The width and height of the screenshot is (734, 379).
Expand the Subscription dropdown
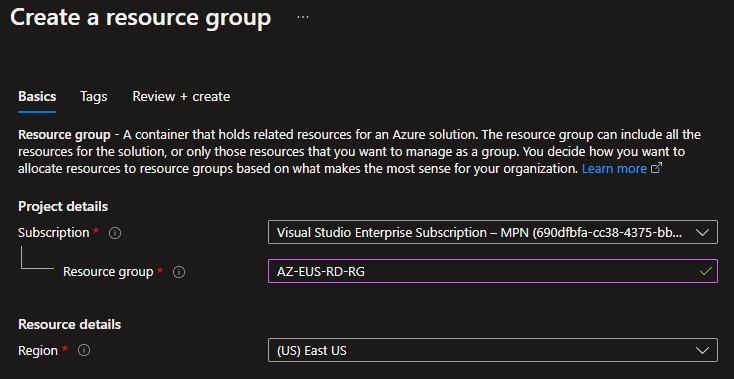(x=492, y=232)
